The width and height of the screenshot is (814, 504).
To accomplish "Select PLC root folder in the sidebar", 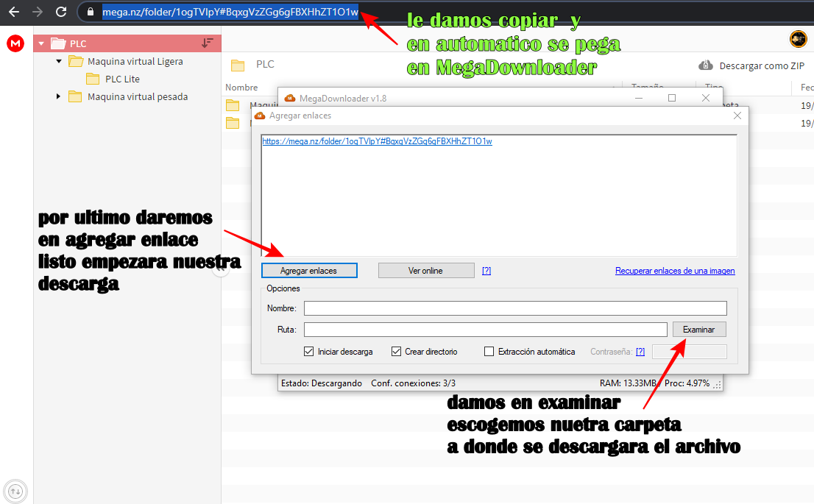I will [x=127, y=43].
